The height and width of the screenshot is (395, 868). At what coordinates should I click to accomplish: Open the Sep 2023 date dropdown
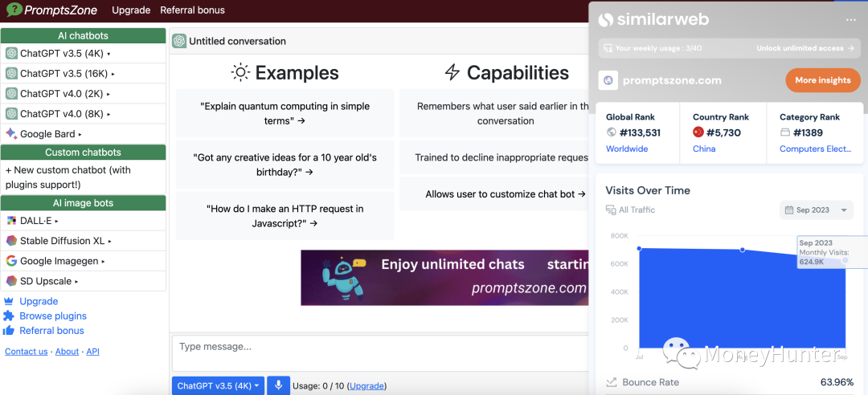pyautogui.click(x=815, y=210)
